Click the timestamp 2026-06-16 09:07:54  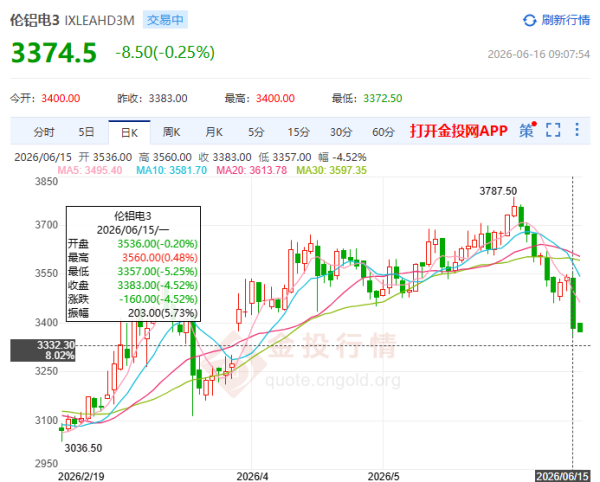coord(539,54)
